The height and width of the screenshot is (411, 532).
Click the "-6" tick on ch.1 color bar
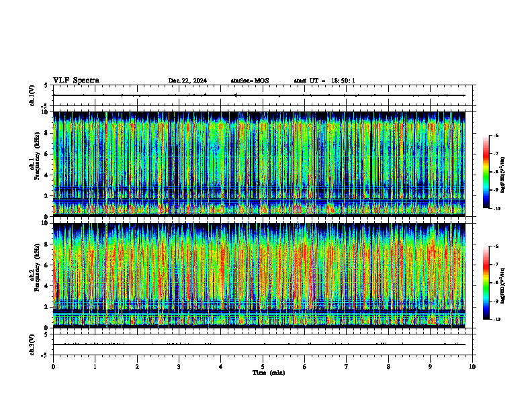[496, 135]
